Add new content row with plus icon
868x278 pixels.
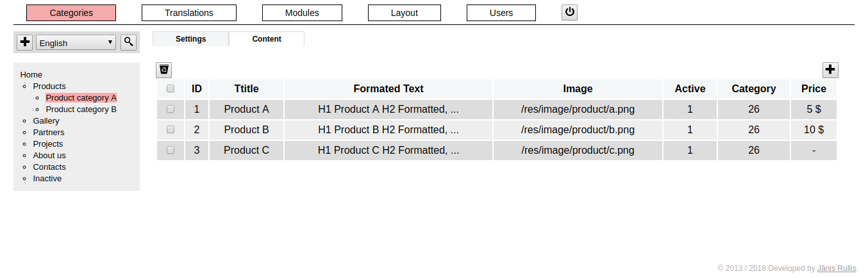(x=830, y=70)
